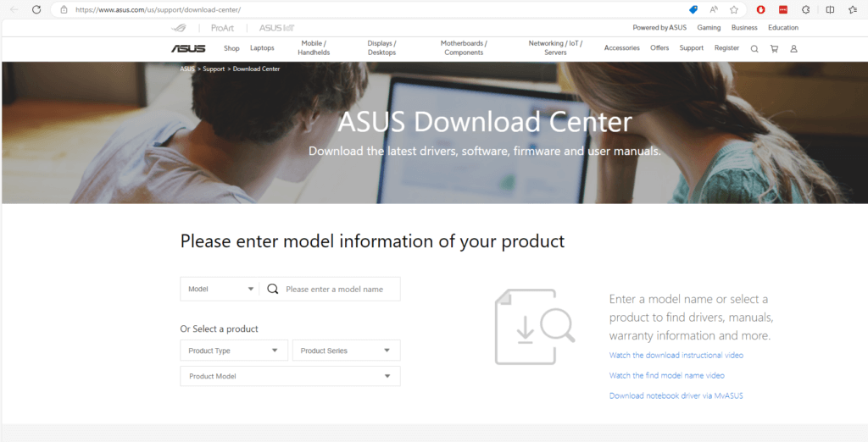Image resolution: width=868 pixels, height=442 pixels.
Task: Open the split screen icon
Action: 830,9
